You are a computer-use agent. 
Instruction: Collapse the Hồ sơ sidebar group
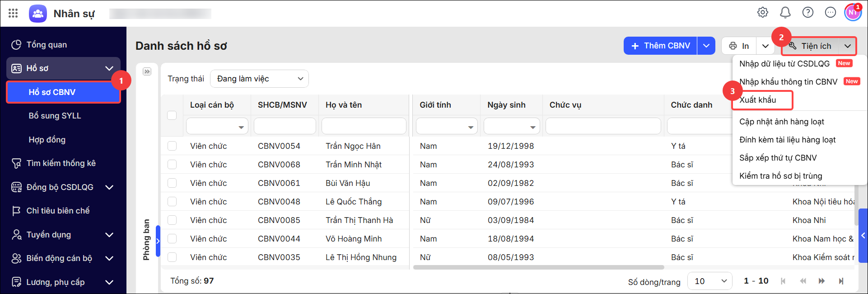point(109,68)
